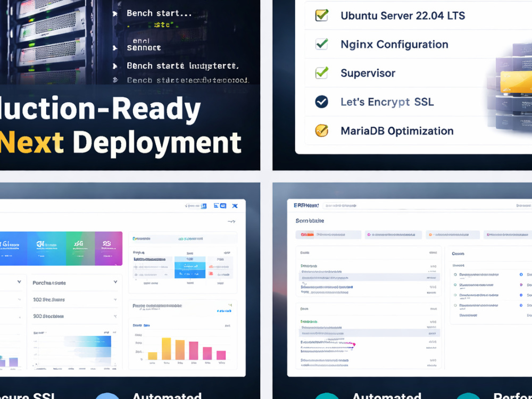The width and height of the screenshot is (532, 399).
Task: Click the 'Let's Encrypt SSL' label
Action: point(387,102)
